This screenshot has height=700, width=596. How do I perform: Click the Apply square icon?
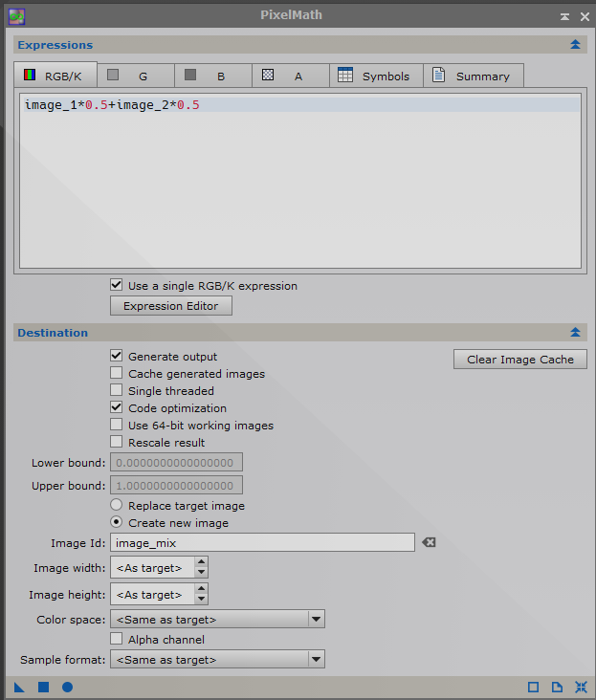point(43,687)
